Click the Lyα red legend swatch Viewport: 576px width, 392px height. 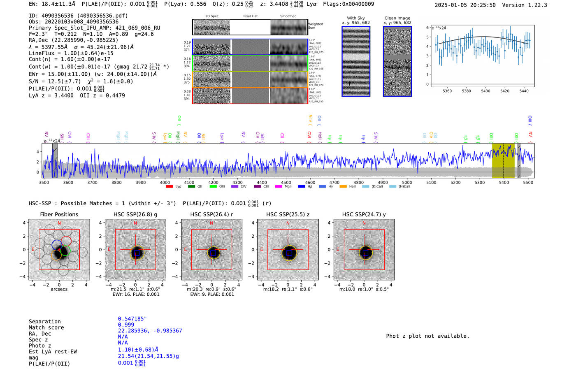click(169, 187)
